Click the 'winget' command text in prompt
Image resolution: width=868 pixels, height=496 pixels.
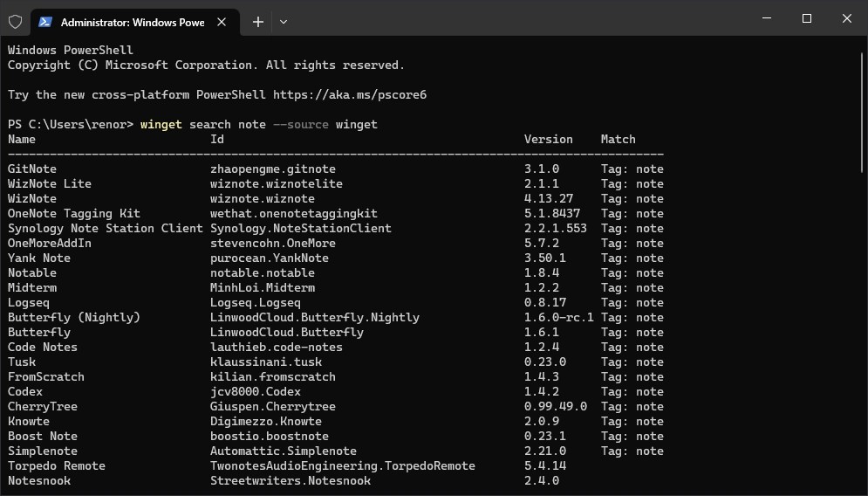point(161,124)
